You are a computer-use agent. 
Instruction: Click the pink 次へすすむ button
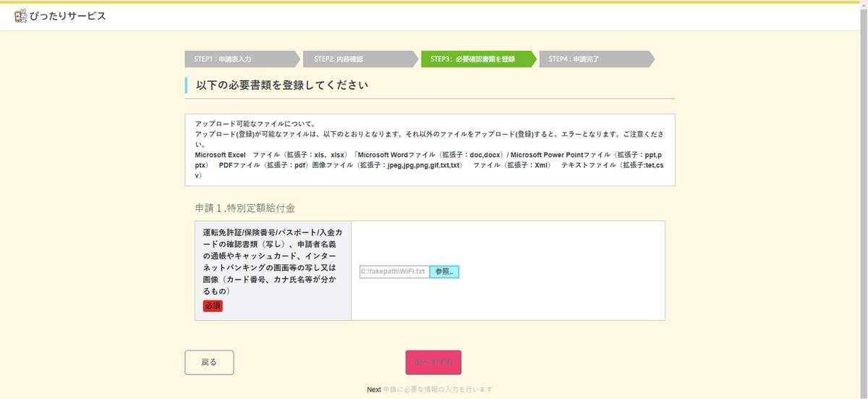[x=433, y=362]
